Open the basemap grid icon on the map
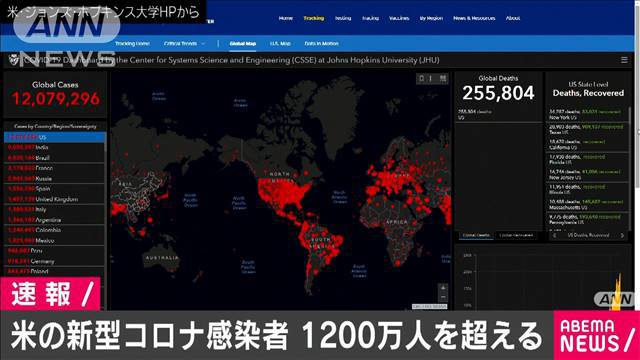640x360 pixels. coord(443,78)
